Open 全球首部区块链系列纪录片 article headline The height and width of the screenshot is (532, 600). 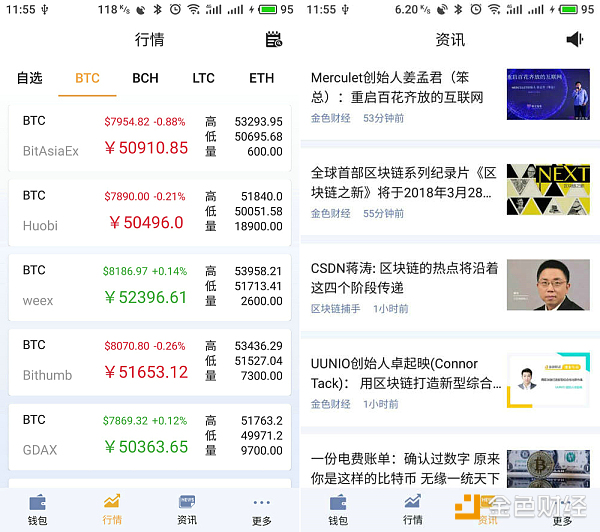403,183
